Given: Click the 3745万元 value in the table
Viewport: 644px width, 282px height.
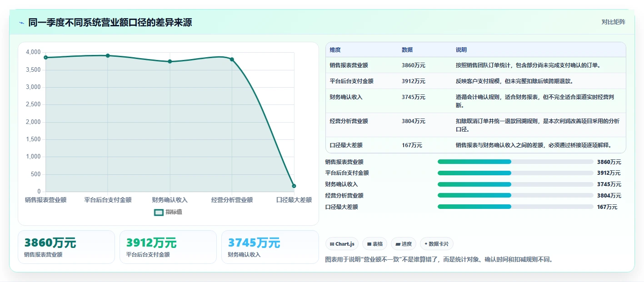Looking at the screenshot, I should (x=413, y=97).
